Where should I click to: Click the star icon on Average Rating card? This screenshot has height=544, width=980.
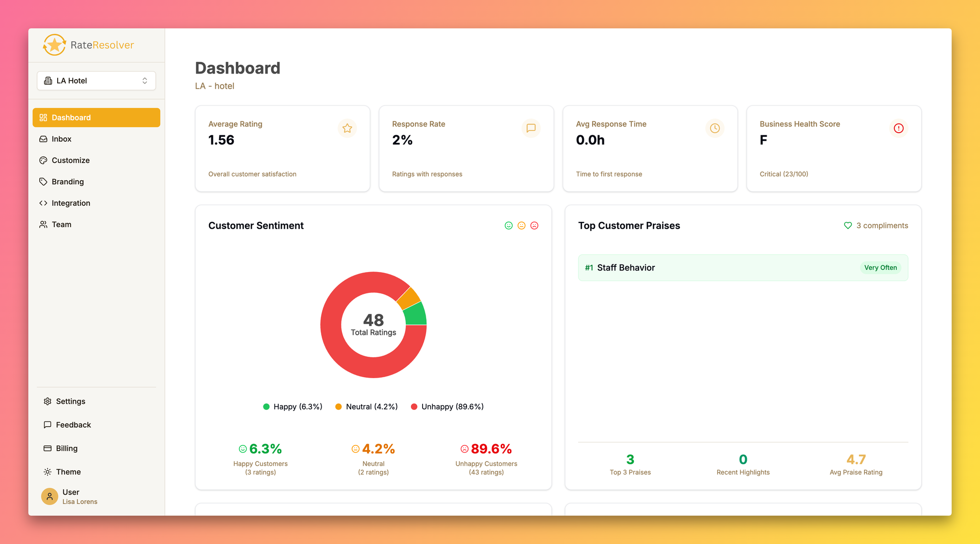point(348,128)
